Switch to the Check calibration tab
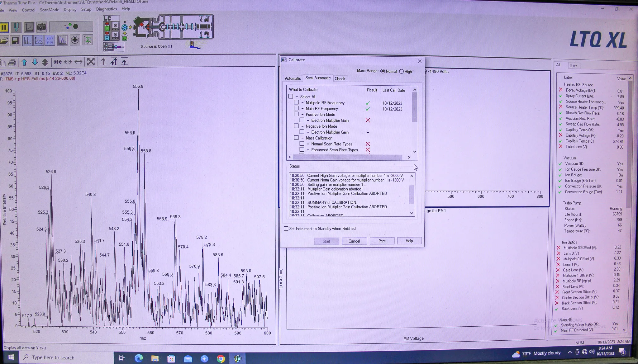This screenshot has height=364, width=638. pyautogui.click(x=340, y=78)
